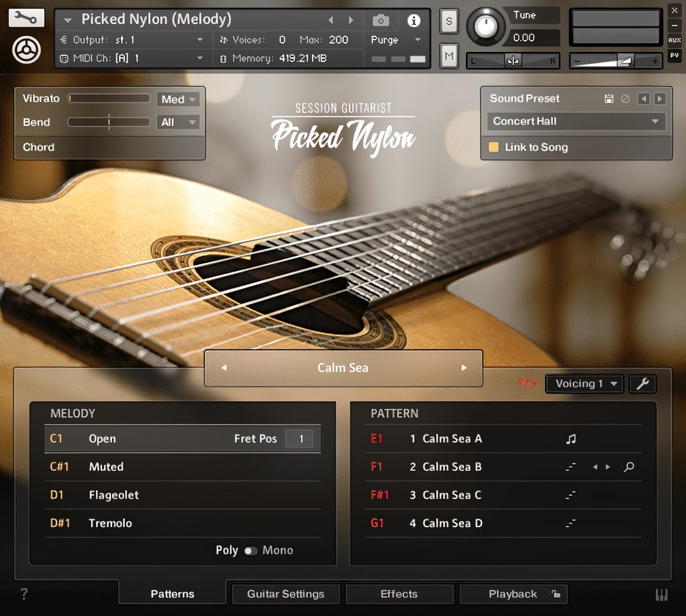Image resolution: width=686 pixels, height=616 pixels.
Task: Reset Sound Preset with the slashed-circle icon
Action: 625,98
